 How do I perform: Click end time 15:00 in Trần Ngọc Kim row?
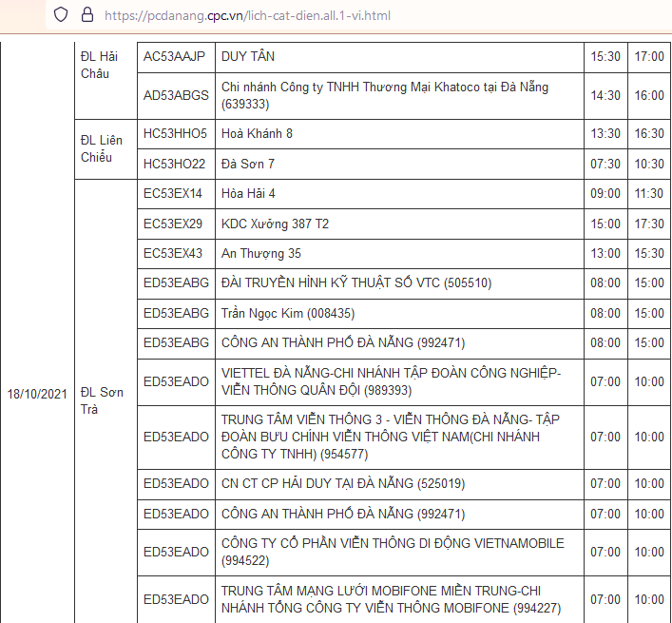pos(649,314)
